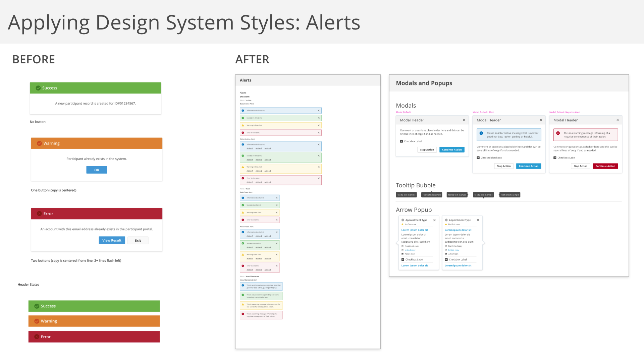Close the Negative Alert modal header
Viewport: 644px width, 362px height.
pyautogui.click(x=618, y=120)
